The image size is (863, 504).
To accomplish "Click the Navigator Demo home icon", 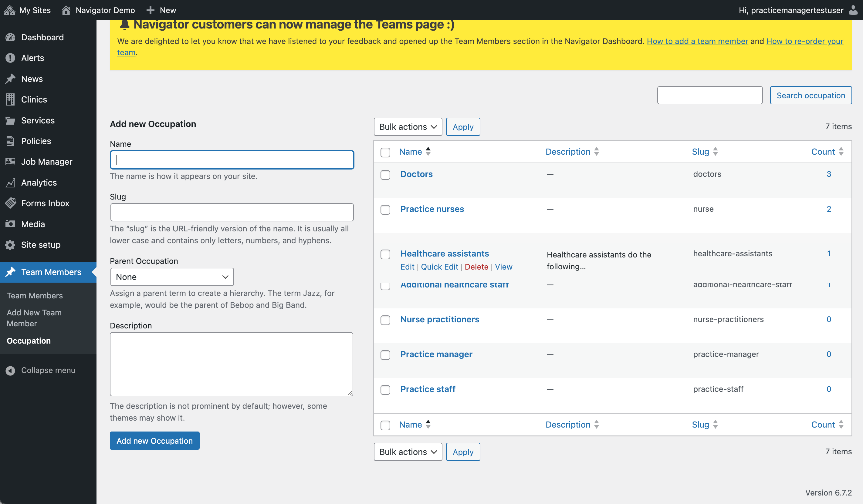I will [66, 10].
